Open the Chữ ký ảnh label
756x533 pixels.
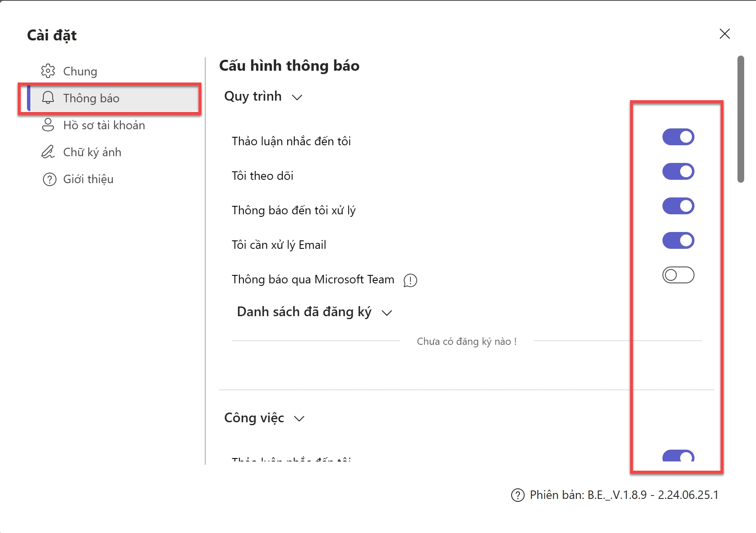[92, 152]
